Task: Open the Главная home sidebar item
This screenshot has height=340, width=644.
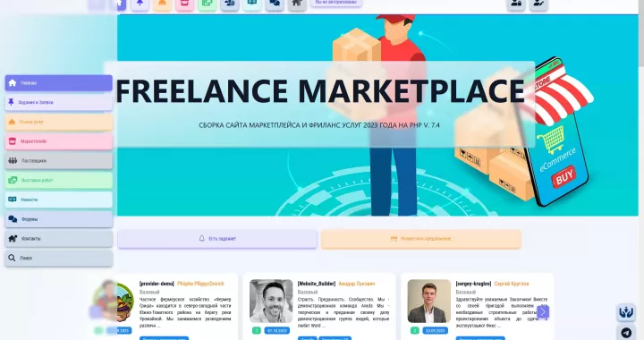Action: (x=58, y=83)
